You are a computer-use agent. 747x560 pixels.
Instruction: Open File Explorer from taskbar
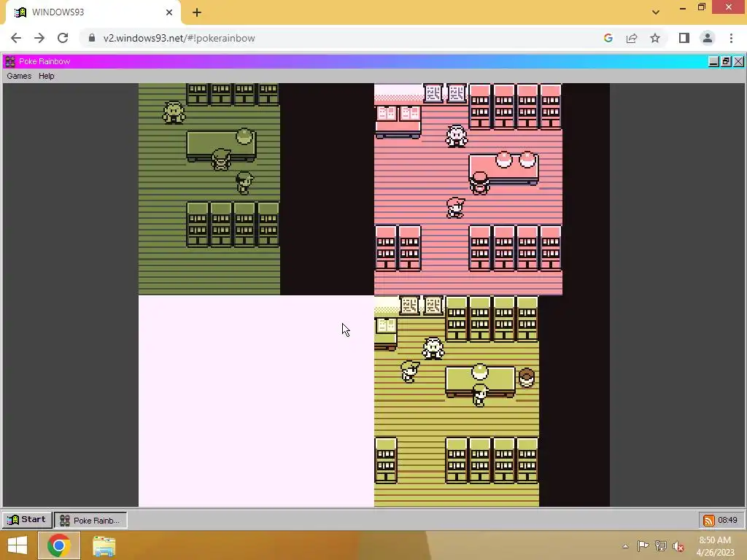click(104, 545)
